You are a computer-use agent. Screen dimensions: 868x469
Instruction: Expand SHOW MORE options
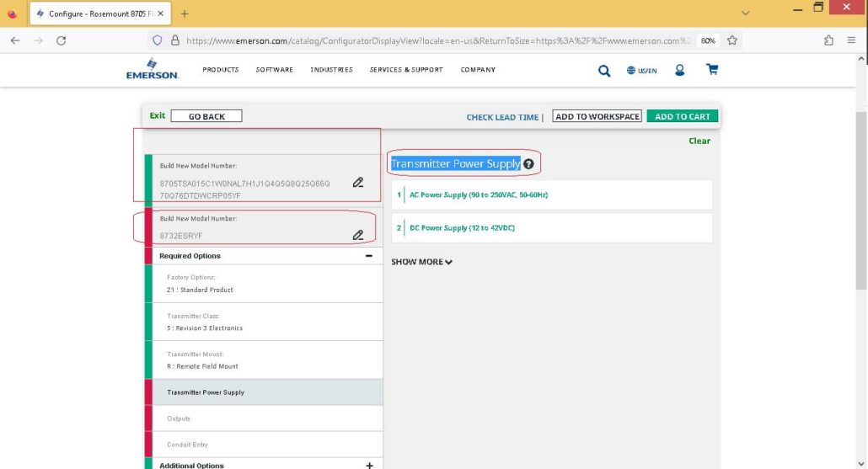(422, 262)
